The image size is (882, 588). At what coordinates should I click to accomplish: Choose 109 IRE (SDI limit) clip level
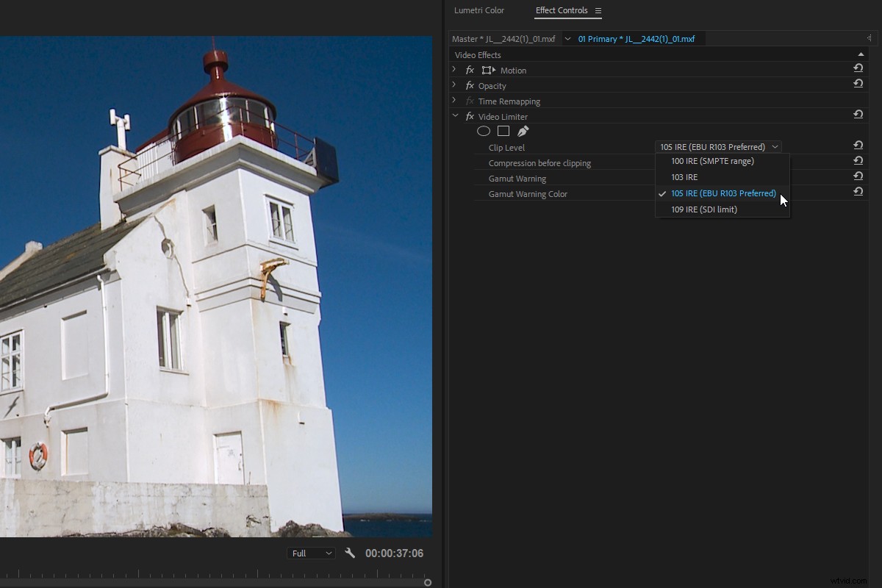pos(704,209)
